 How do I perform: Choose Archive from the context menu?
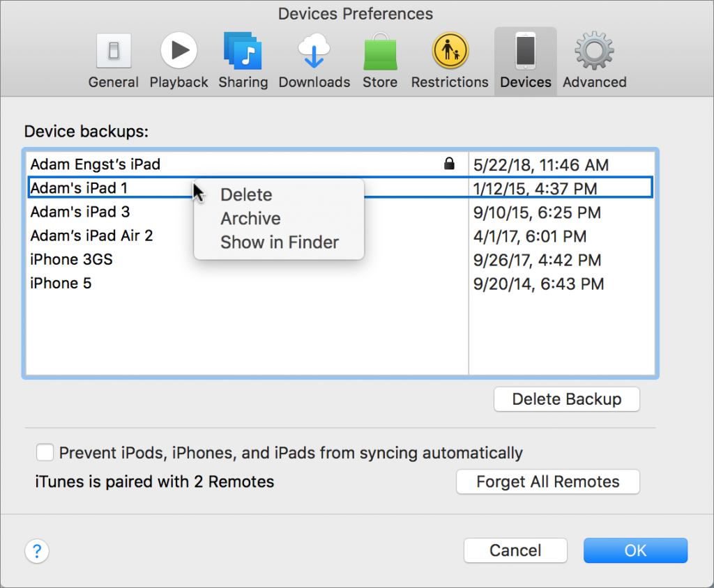pos(250,219)
